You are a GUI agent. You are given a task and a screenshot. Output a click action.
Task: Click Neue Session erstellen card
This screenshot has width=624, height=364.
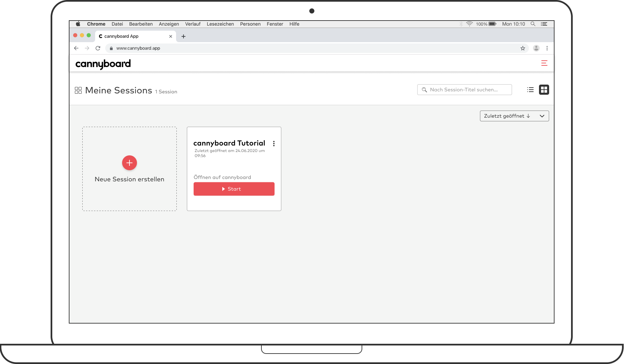click(x=130, y=169)
